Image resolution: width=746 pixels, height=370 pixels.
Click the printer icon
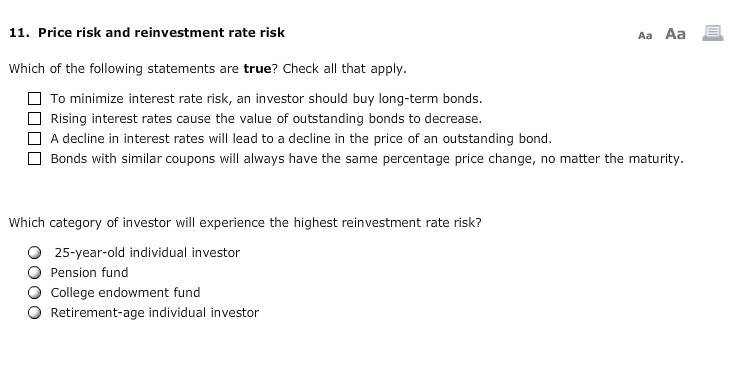pos(713,33)
